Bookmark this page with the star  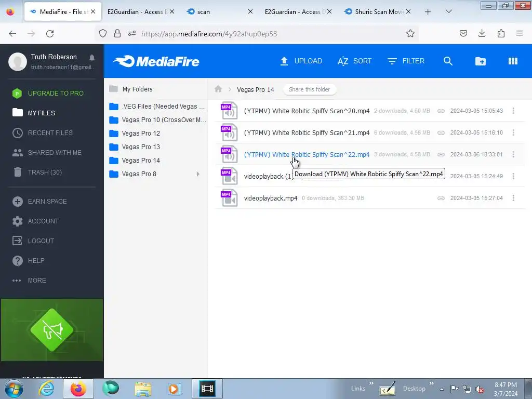coord(410,34)
